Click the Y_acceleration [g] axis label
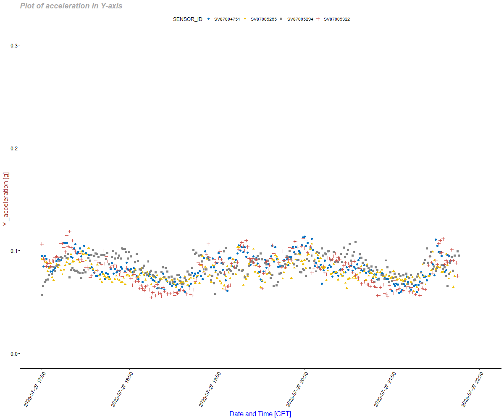This screenshot has height=420, width=504. [x=6, y=199]
